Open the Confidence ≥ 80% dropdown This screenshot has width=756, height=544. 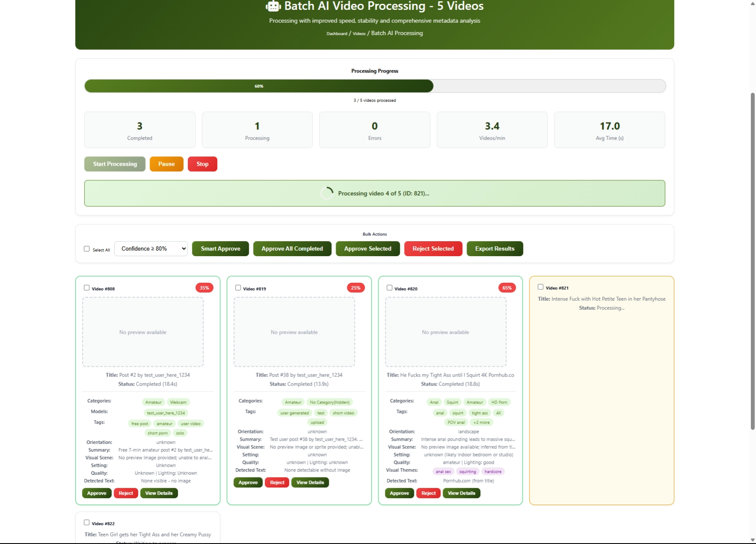tap(151, 248)
